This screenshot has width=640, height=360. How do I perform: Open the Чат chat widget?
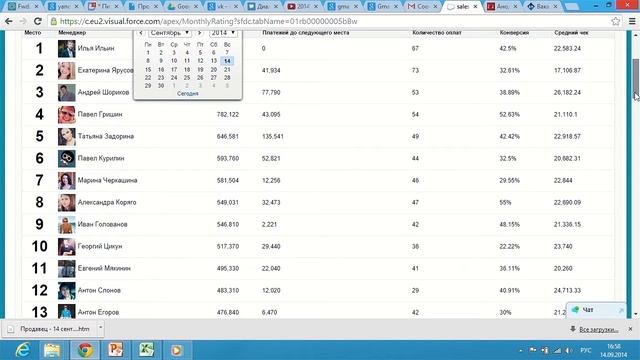pyautogui.click(x=596, y=310)
